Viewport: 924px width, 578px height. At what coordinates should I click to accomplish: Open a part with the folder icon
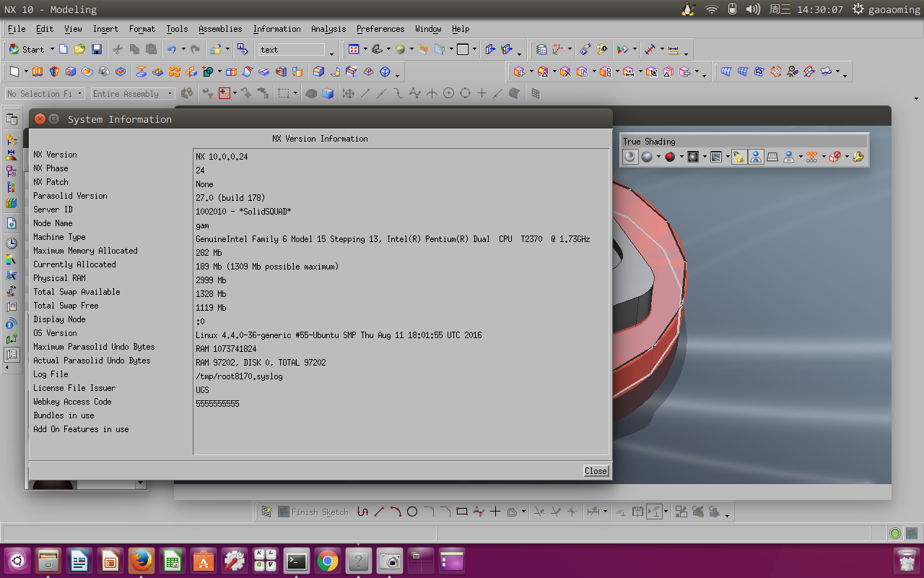point(79,49)
